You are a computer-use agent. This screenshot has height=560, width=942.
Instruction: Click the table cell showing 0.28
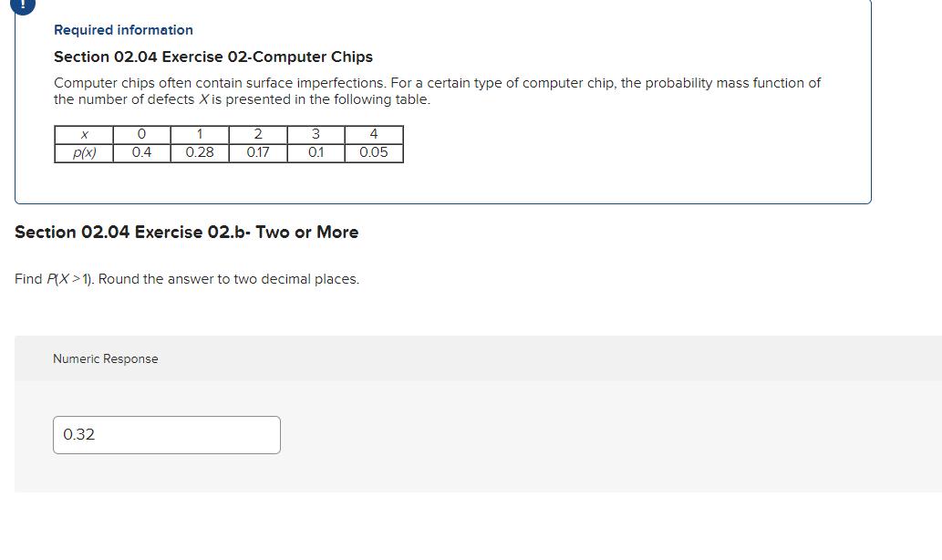click(200, 152)
